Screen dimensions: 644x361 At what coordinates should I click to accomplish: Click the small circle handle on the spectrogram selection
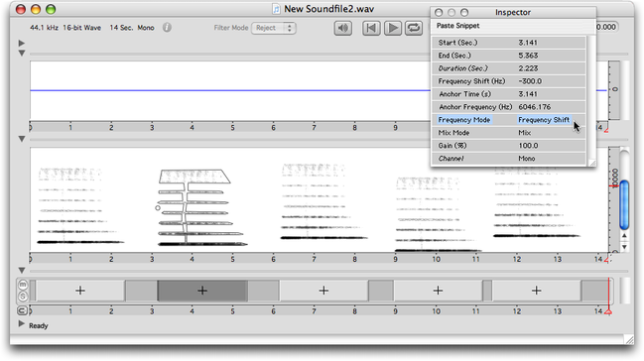[x=158, y=208]
